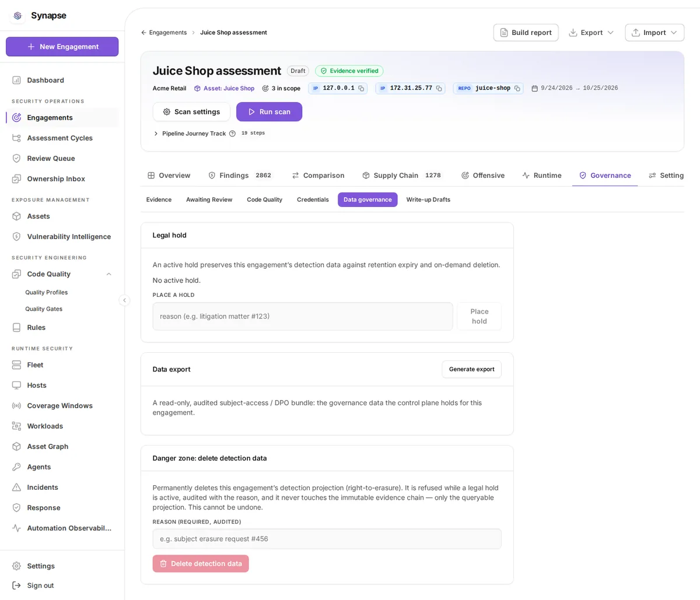Open the Response page
Image resolution: width=700 pixels, height=600 pixels.
[62, 507]
